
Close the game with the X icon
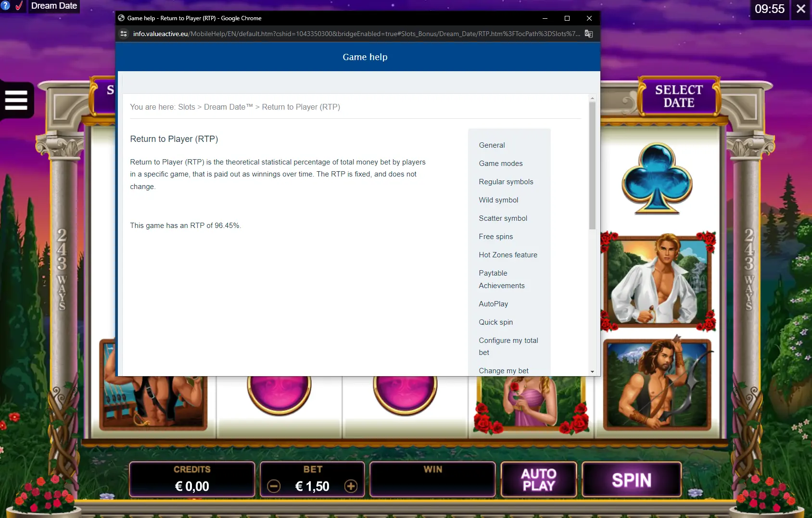coord(801,9)
